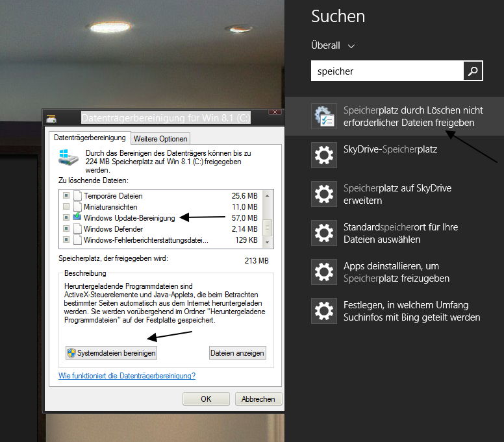This screenshot has width=504, height=442.
Task: Click the search field containing speicher
Action: [387, 71]
